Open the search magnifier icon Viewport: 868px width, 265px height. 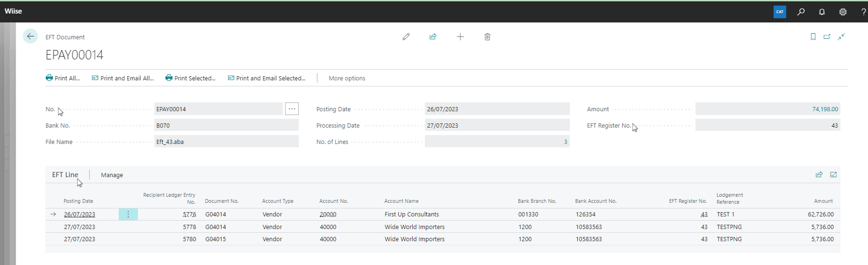[x=801, y=12]
